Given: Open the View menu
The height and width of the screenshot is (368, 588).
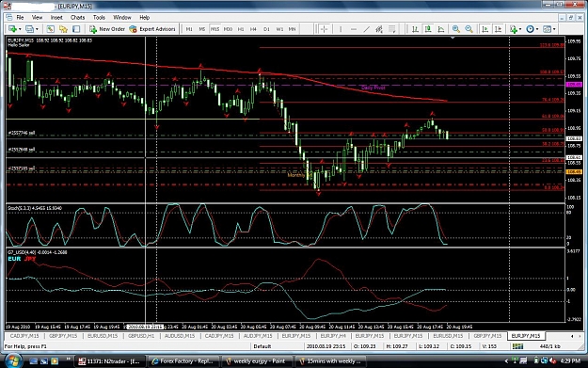Looking at the screenshot, I should click(x=37, y=17).
